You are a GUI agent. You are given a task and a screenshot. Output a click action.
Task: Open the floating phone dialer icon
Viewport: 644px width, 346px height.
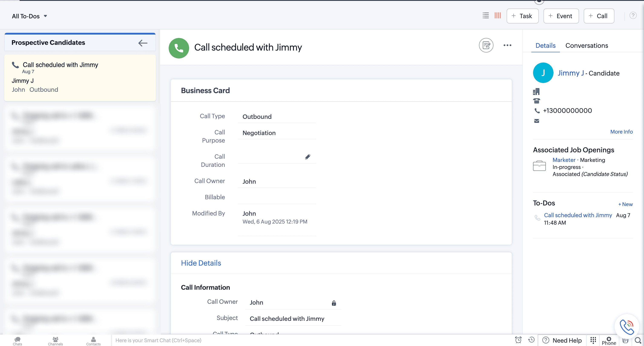pyautogui.click(x=627, y=327)
